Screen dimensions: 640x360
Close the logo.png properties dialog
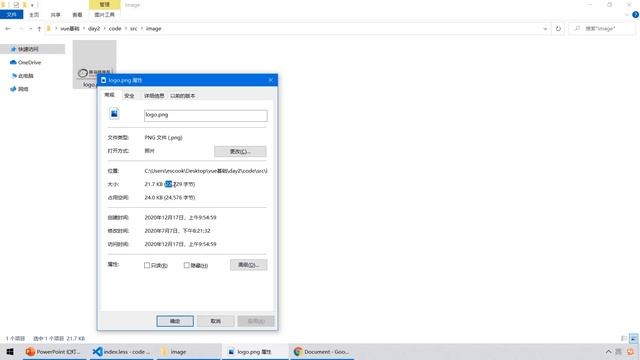click(271, 80)
